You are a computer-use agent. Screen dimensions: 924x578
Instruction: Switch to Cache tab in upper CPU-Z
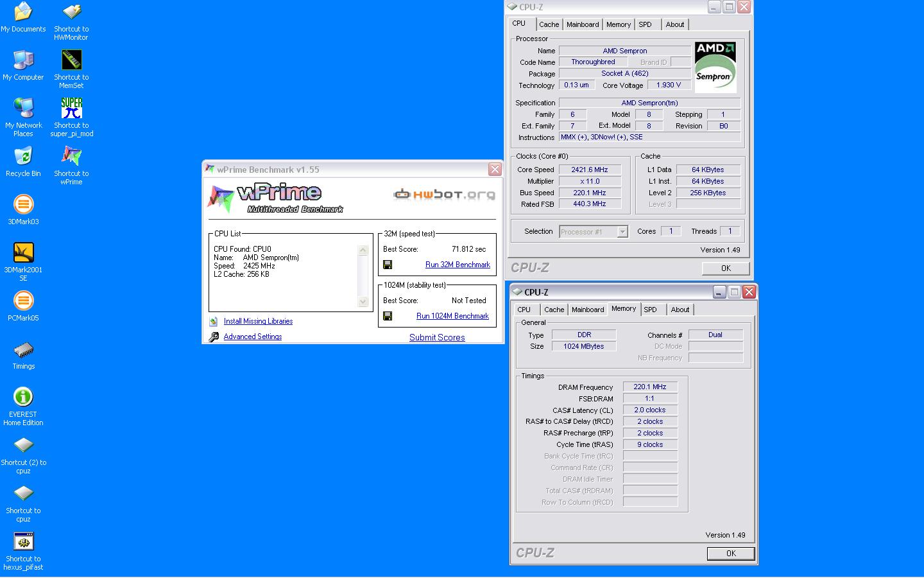coord(549,24)
